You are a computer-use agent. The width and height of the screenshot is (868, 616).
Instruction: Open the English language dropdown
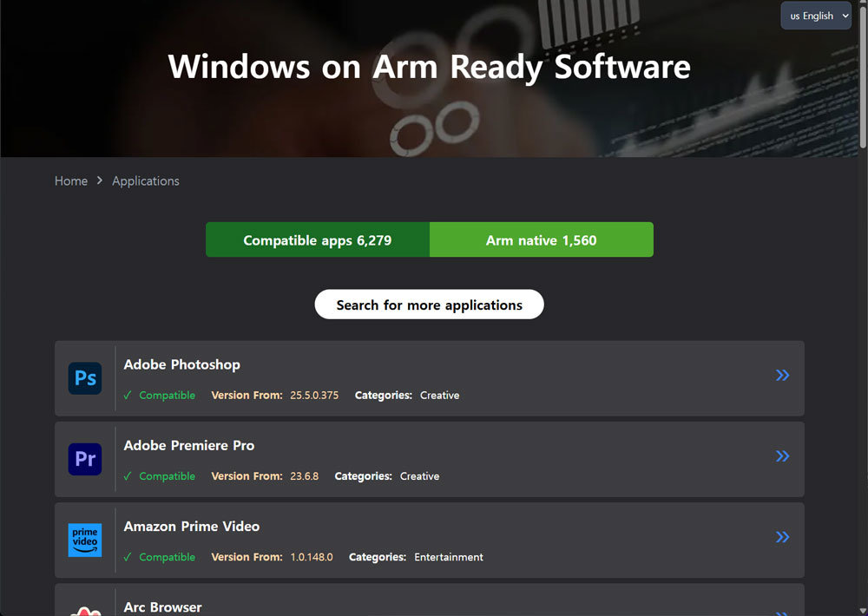816,16
